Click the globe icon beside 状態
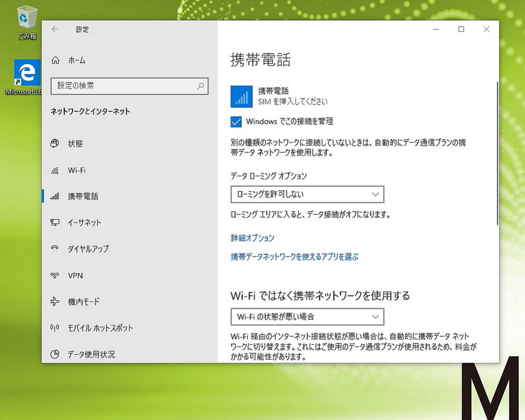525x420 pixels. (55, 143)
